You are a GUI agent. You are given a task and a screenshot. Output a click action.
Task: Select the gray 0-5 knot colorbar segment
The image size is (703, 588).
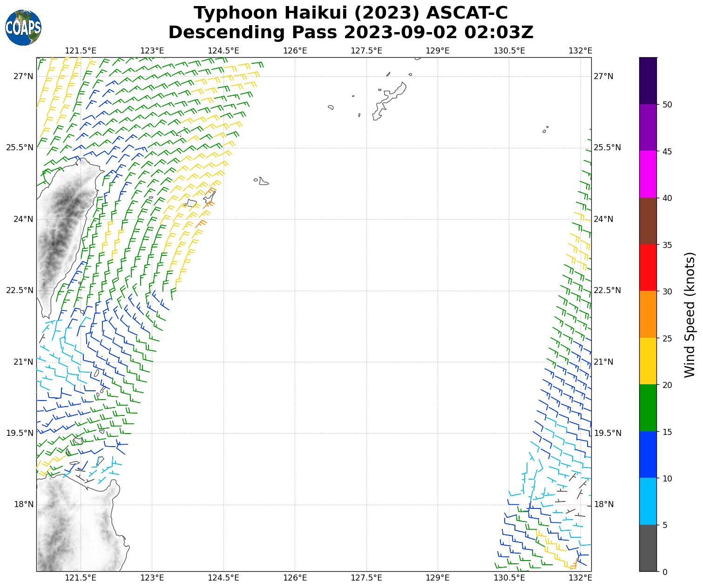click(x=648, y=548)
